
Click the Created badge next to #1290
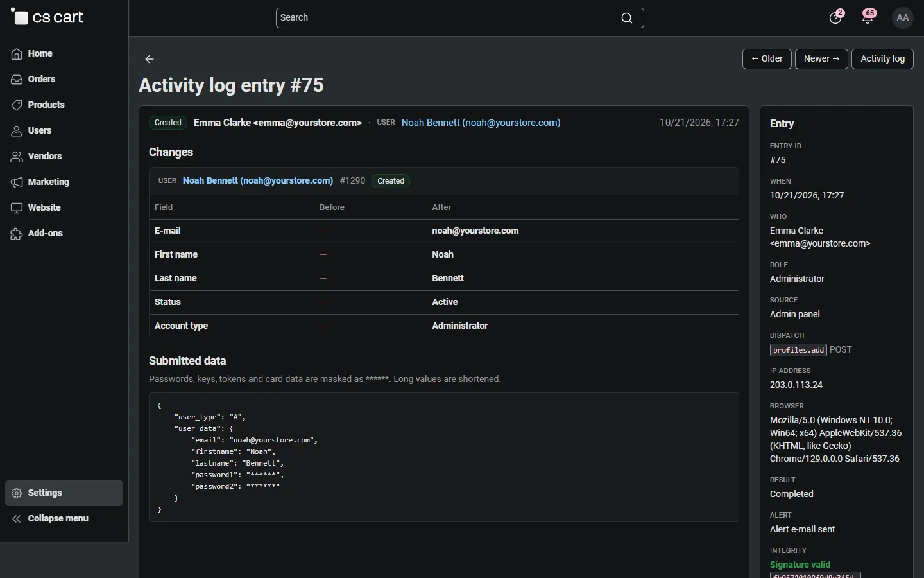[391, 181]
